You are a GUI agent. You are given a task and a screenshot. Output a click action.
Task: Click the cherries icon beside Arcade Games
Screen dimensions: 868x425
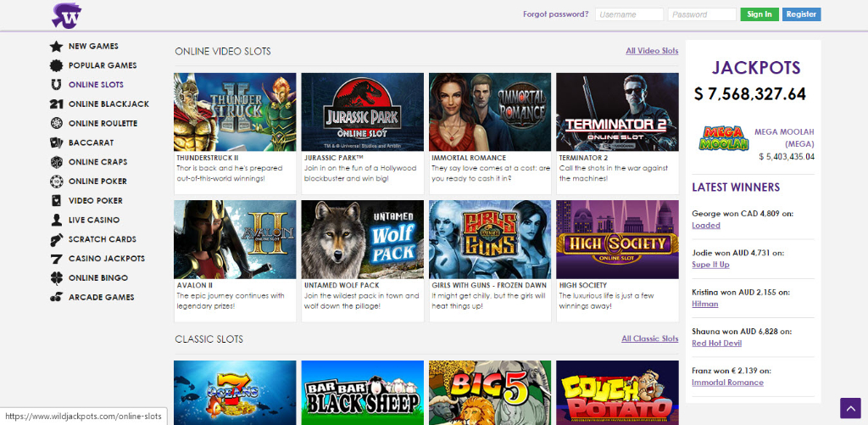point(56,298)
